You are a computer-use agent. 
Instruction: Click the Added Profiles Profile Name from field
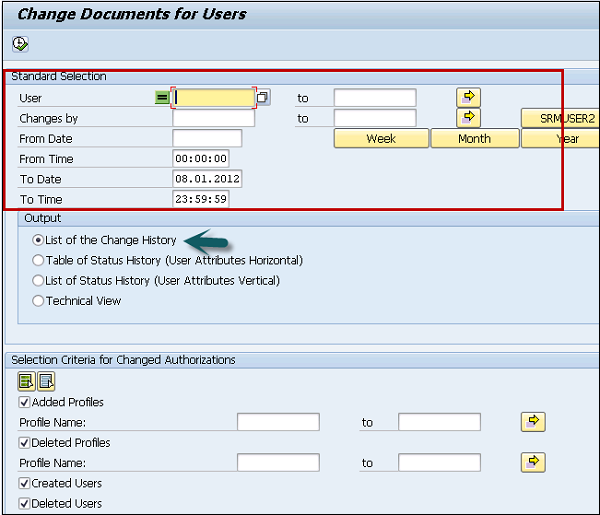pyautogui.click(x=278, y=422)
